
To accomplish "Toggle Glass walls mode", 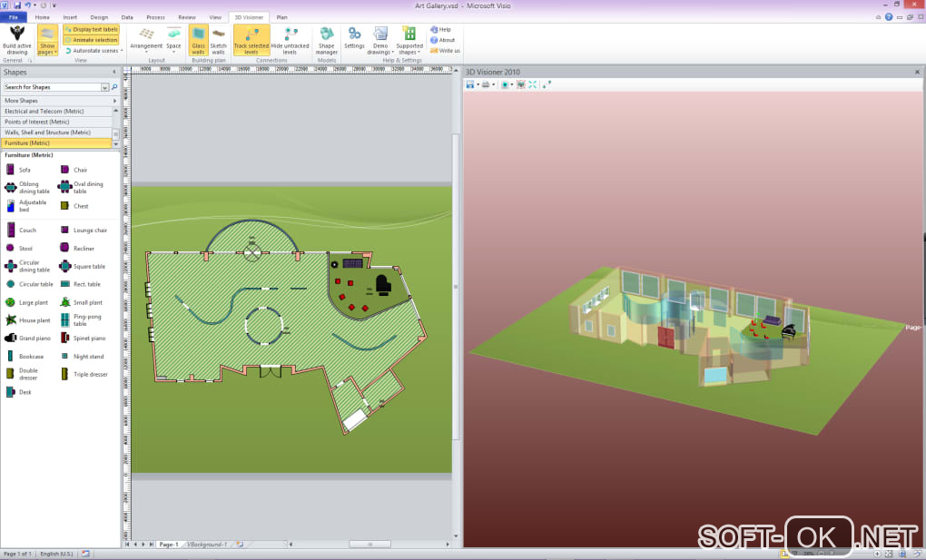I will (198, 40).
